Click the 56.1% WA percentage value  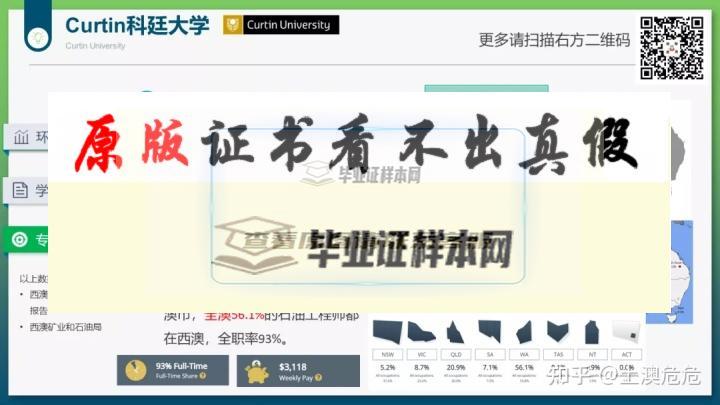(x=524, y=367)
